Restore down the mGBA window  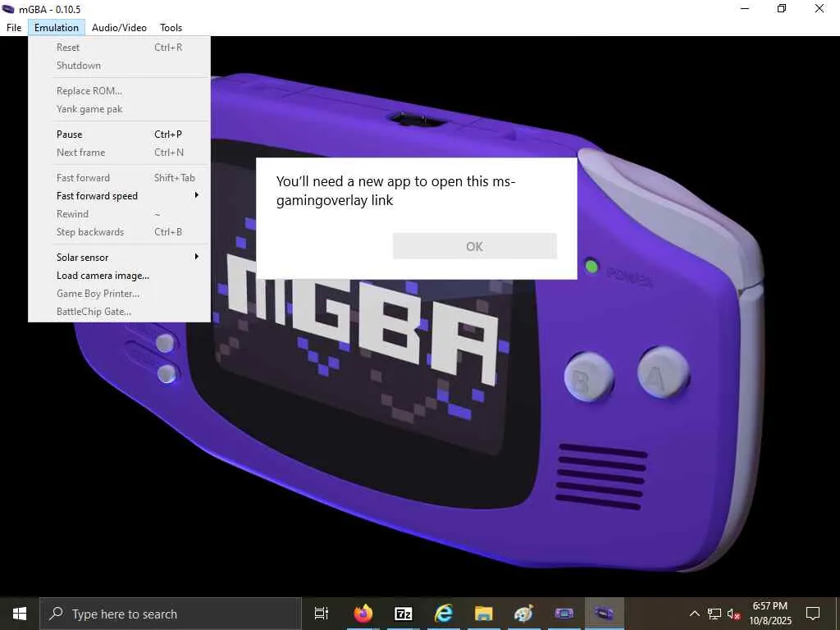point(782,8)
